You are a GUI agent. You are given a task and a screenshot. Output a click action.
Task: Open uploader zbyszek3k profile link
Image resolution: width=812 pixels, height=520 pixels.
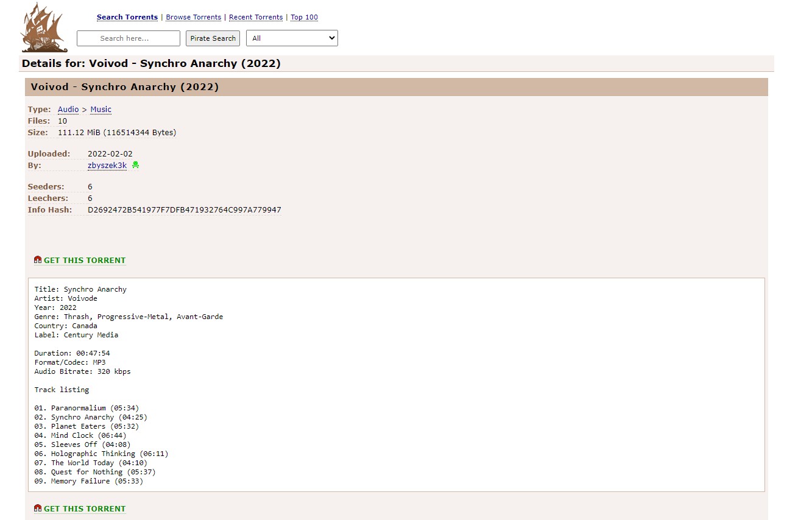click(107, 165)
